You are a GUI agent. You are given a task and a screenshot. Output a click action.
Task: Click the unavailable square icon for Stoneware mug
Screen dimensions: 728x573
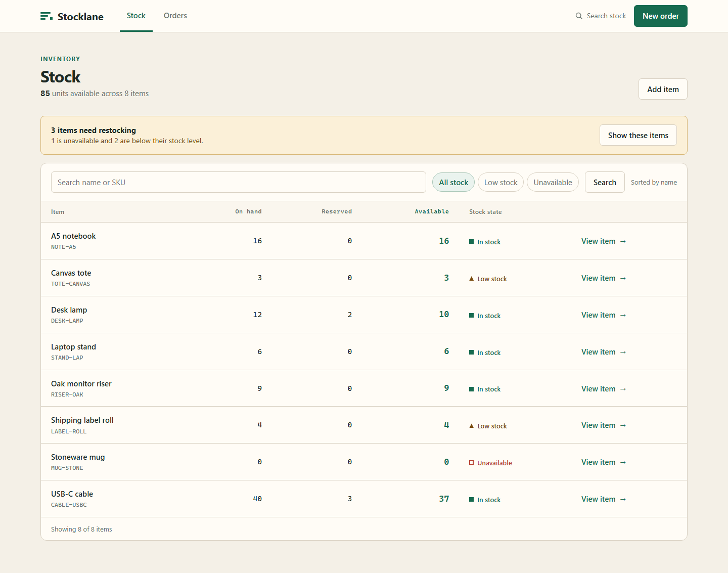[x=472, y=463]
